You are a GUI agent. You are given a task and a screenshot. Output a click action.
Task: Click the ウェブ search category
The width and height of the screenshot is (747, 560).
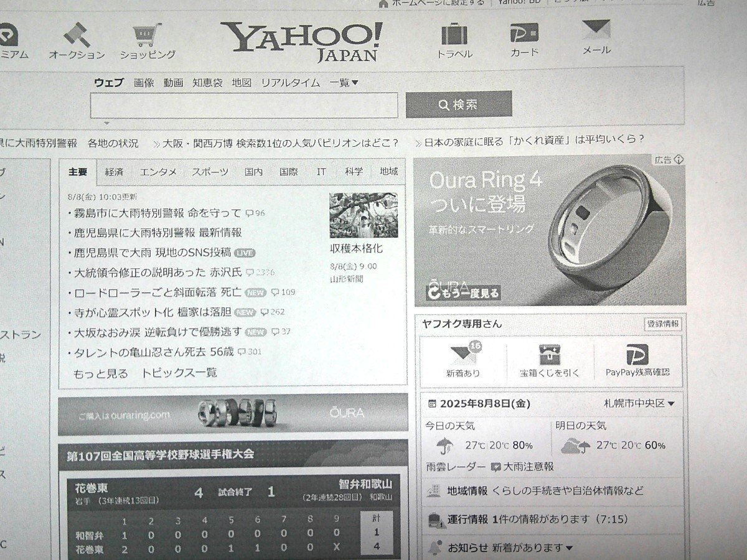tap(109, 82)
